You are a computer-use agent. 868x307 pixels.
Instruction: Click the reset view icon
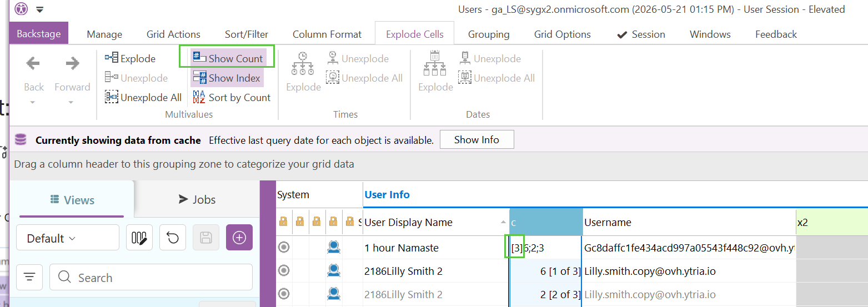(x=173, y=238)
